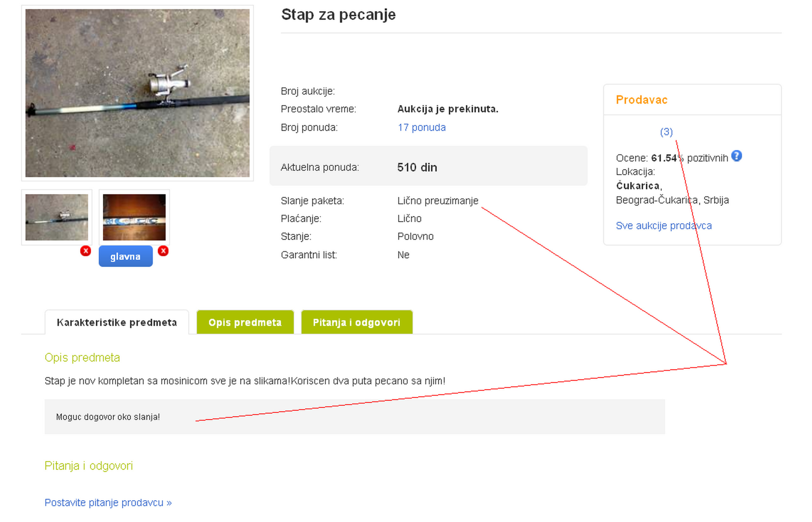Click the 'Pitanja i odgovori' section heading
The image size is (812, 522).
88,466
